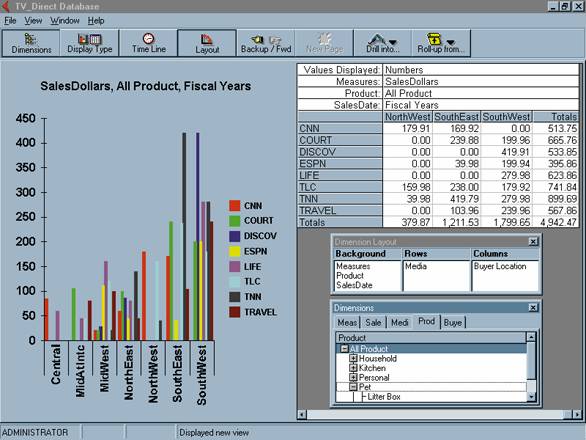Image resolution: width=586 pixels, height=440 pixels.
Task: Click the Display Type toolbar button
Action: (x=90, y=43)
